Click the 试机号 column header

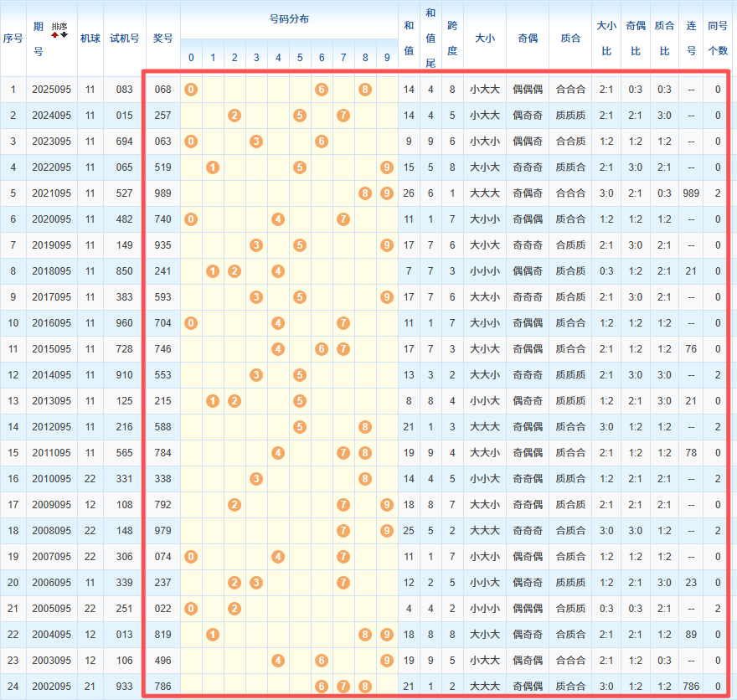125,38
